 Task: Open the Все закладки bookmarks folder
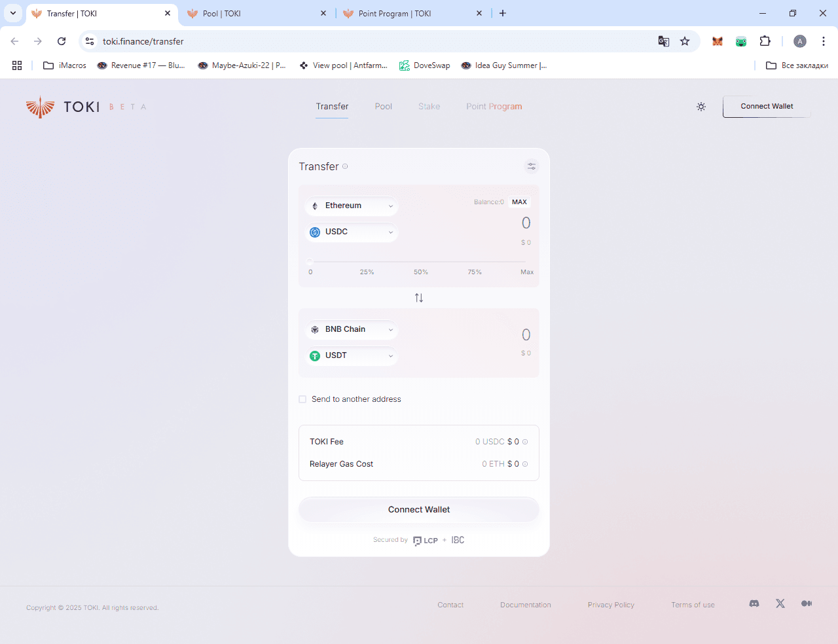tap(797, 65)
